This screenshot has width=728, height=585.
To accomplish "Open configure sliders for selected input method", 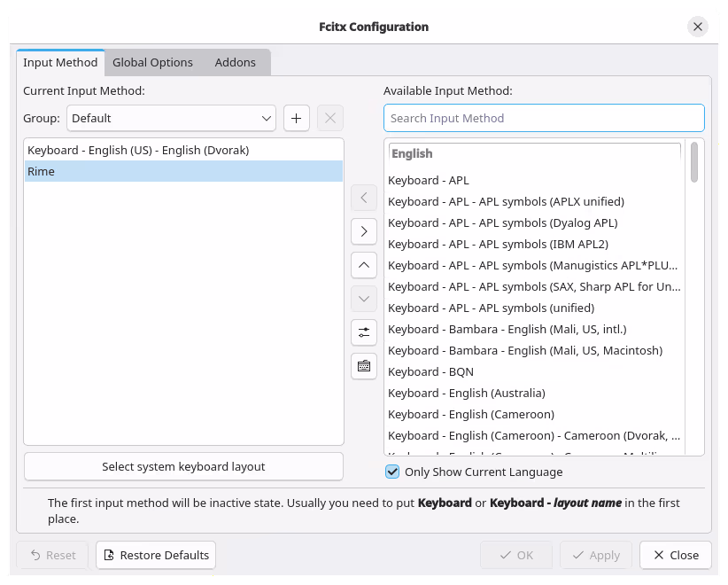I will point(364,332).
